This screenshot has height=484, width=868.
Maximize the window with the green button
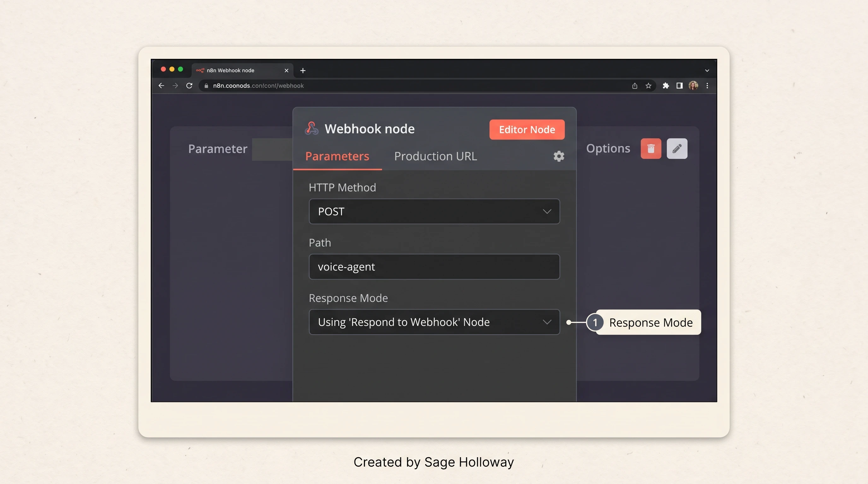[181, 69]
